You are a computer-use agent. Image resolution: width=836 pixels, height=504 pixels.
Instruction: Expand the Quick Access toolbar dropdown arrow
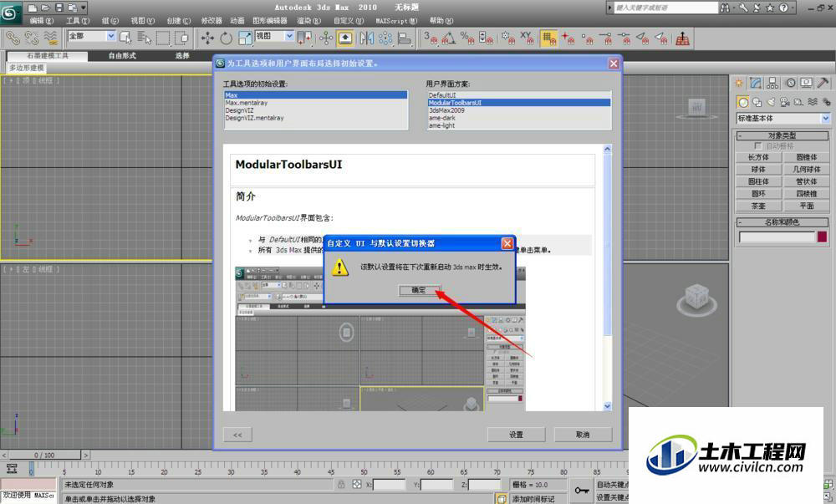(x=84, y=8)
